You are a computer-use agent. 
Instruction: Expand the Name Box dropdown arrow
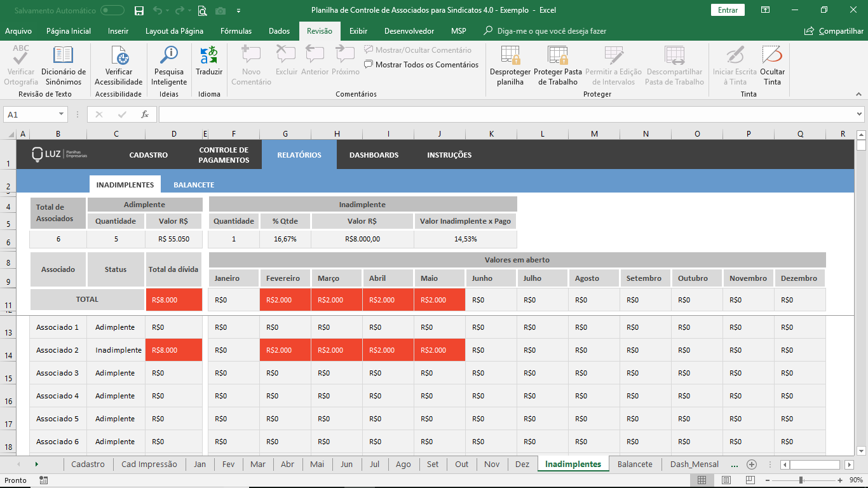[62, 114]
